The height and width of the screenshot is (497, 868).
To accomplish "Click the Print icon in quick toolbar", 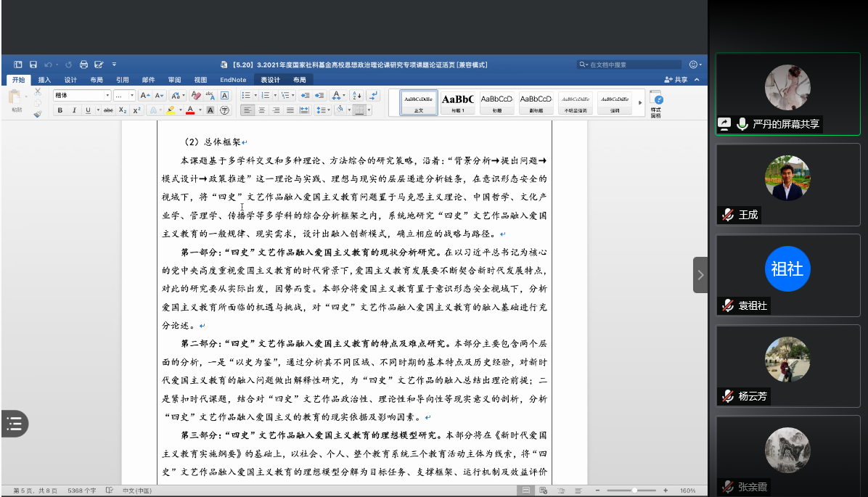I will 83,65.
